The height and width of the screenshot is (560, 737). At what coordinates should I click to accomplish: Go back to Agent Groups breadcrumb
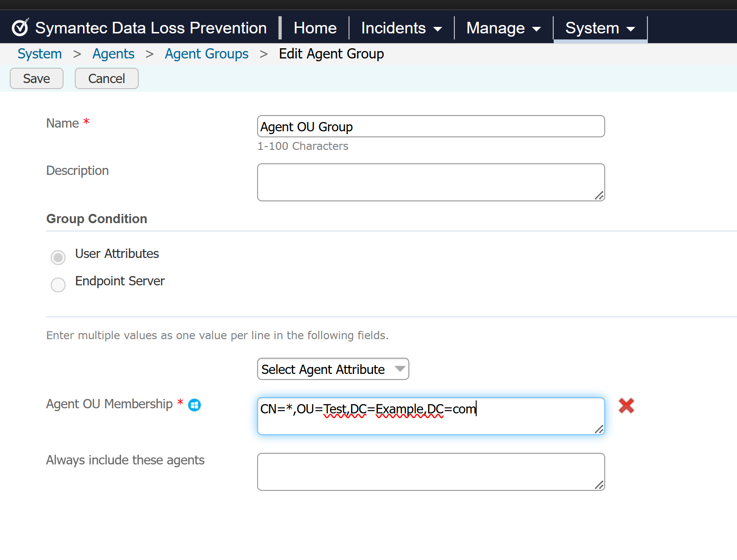[x=207, y=54]
